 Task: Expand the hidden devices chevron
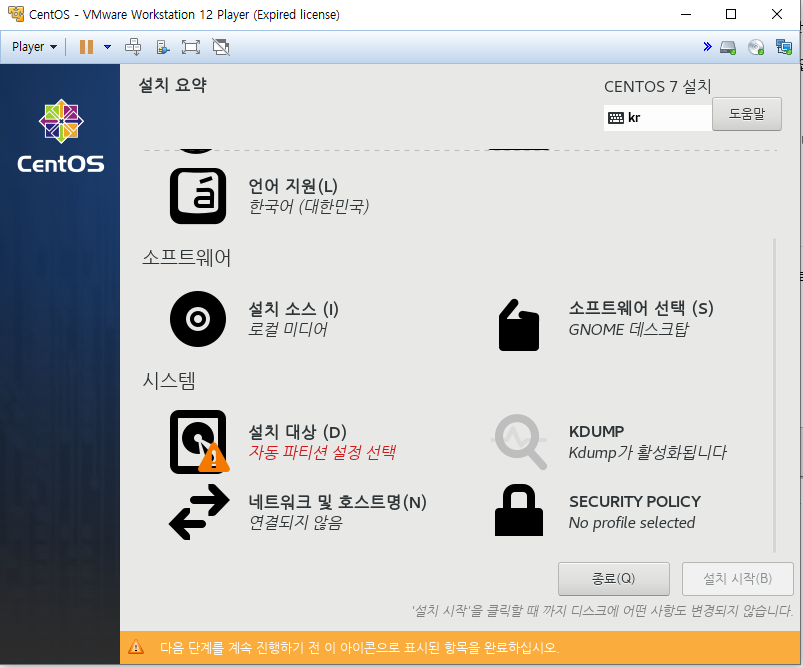(x=707, y=47)
